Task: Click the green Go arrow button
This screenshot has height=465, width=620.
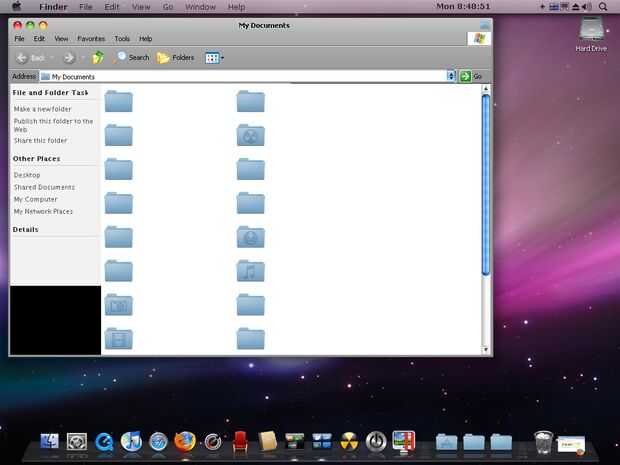Action: coord(465,76)
